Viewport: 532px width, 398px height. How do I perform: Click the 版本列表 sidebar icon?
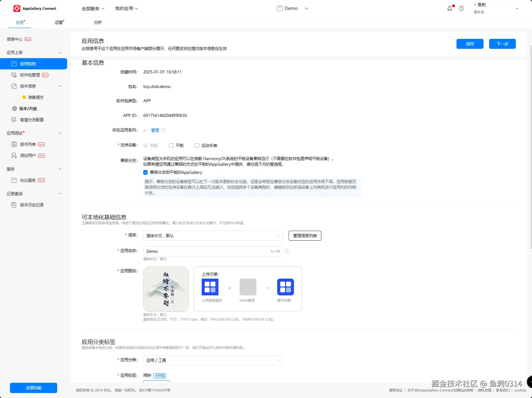point(14,144)
